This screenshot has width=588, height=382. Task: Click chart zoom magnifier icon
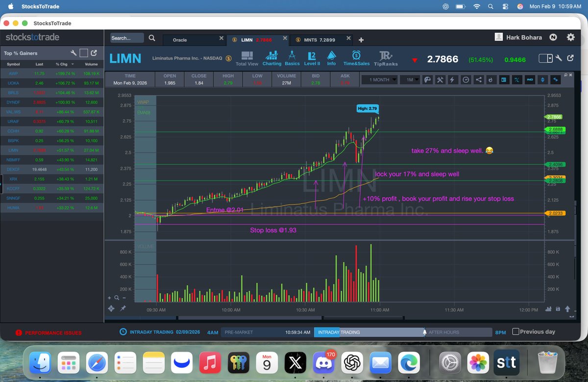click(117, 297)
